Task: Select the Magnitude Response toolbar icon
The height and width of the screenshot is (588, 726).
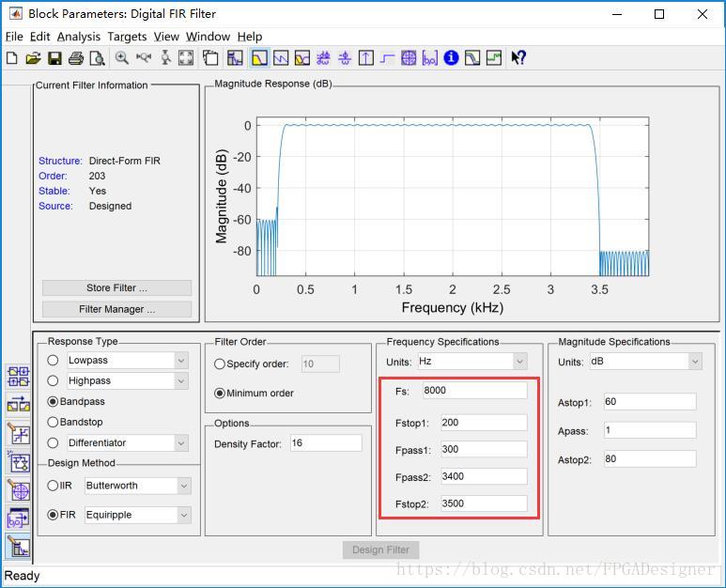Action: (x=259, y=58)
